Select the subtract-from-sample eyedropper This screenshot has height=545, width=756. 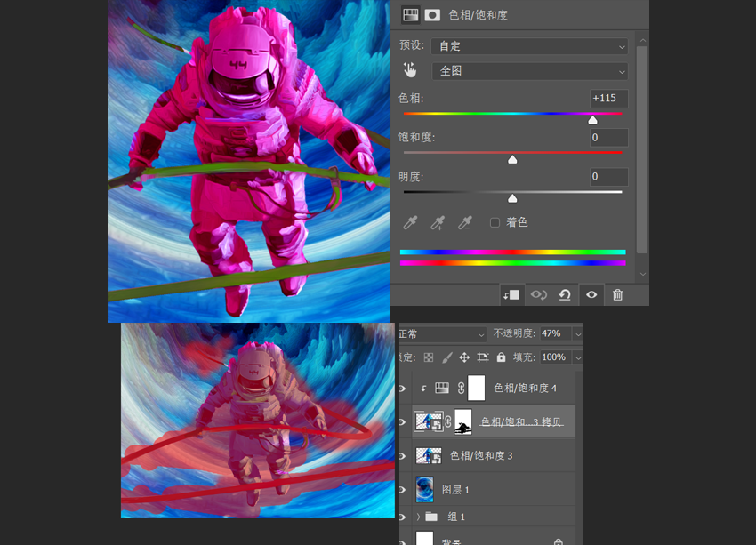click(x=465, y=222)
